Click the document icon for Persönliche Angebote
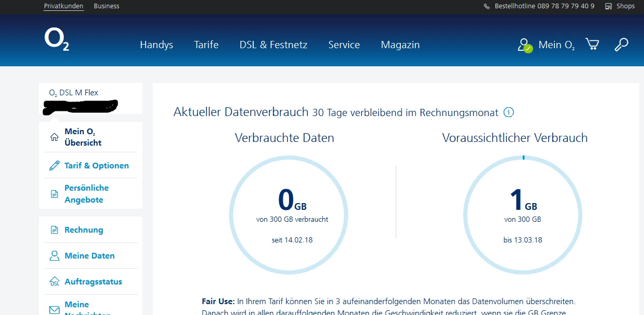This screenshot has width=644, height=315. point(54,194)
